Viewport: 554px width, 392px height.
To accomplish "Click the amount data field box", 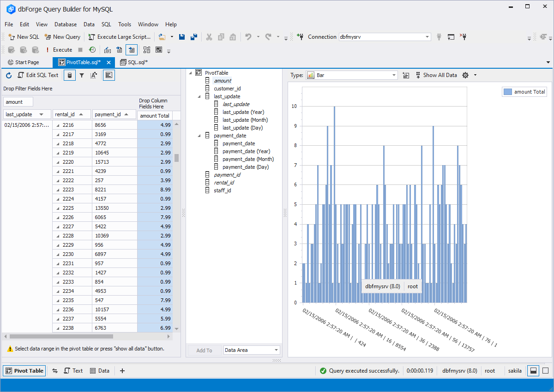I will 18,102.
